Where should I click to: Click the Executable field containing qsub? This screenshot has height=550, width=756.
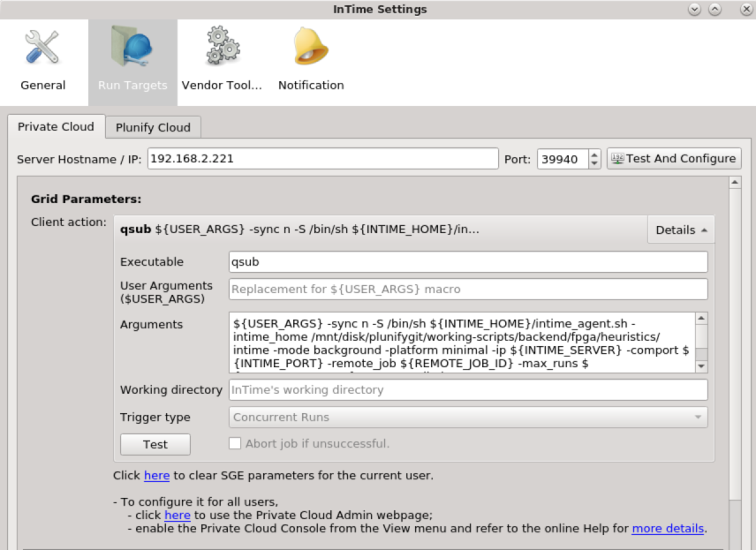pyautogui.click(x=468, y=261)
